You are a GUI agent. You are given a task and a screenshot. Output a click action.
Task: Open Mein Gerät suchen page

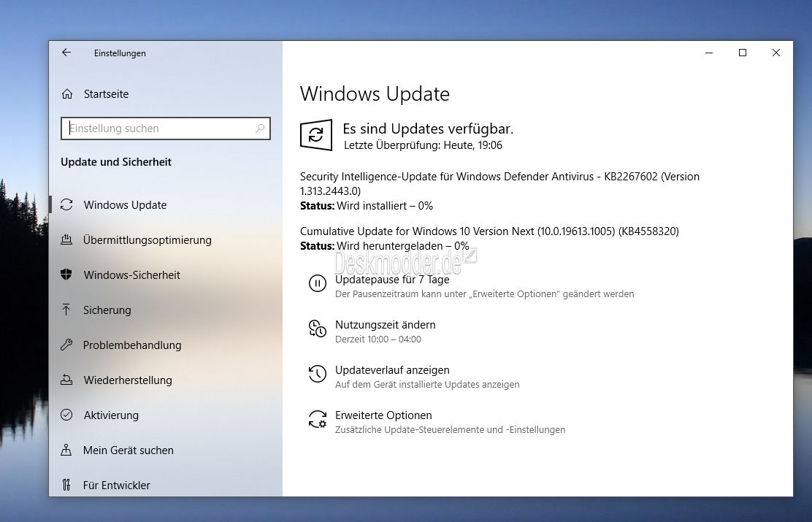tap(129, 450)
